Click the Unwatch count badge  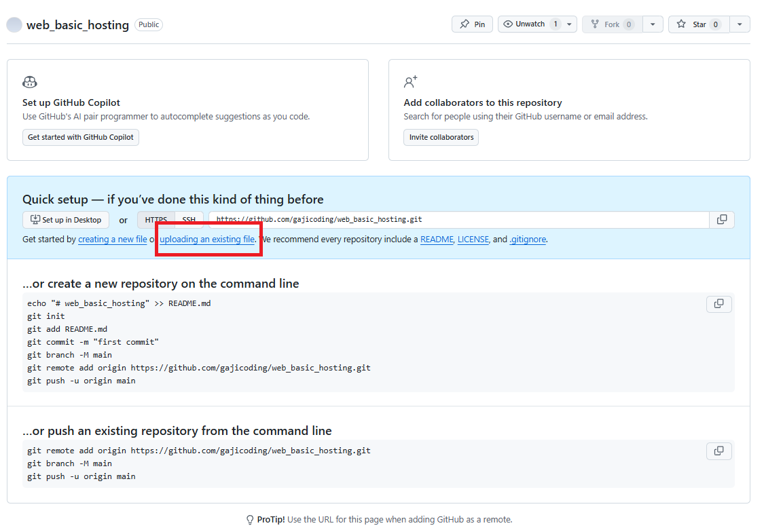coord(556,24)
